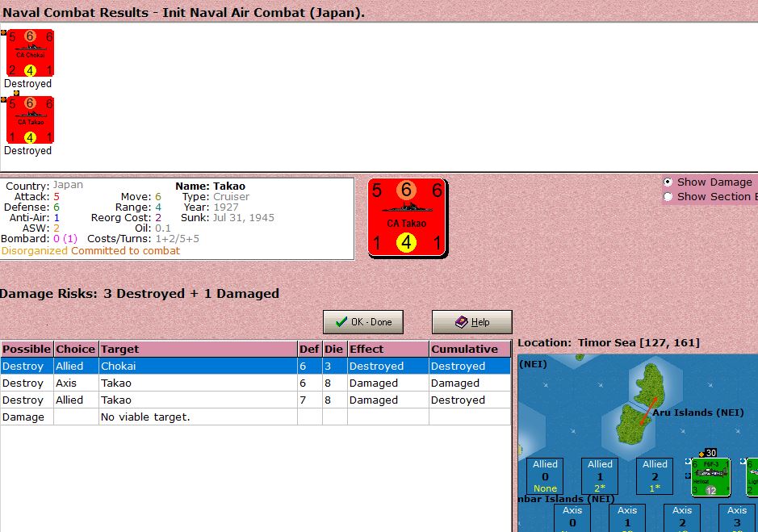Click the Allied 1 section box
Image resolution: width=758 pixels, height=532 pixels.
(600, 476)
